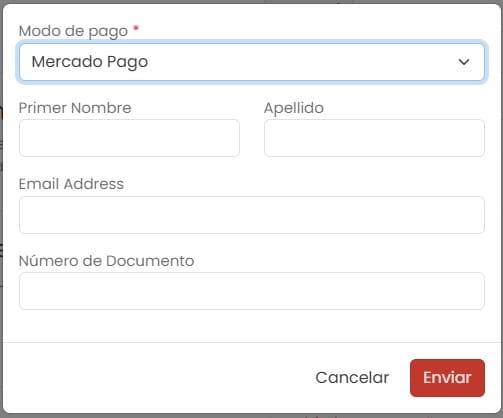Click gap between Primer Nombre and Apellido fields
503x418 pixels.
pos(252,138)
